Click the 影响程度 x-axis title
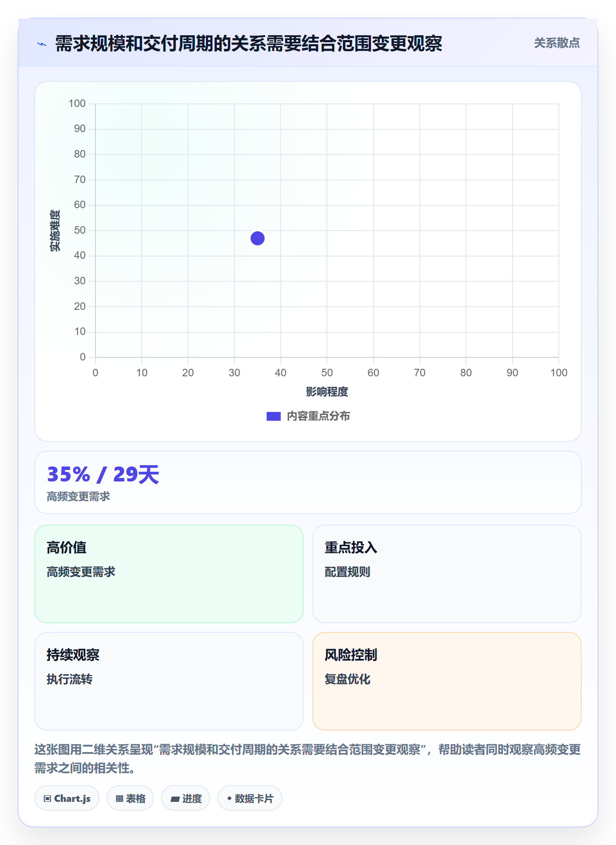The width and height of the screenshot is (616, 845). (327, 392)
